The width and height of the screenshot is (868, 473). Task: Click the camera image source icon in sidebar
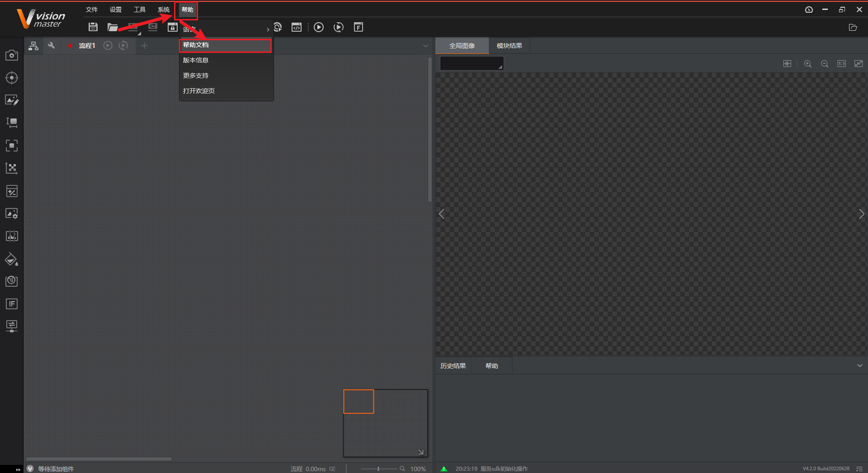12,55
